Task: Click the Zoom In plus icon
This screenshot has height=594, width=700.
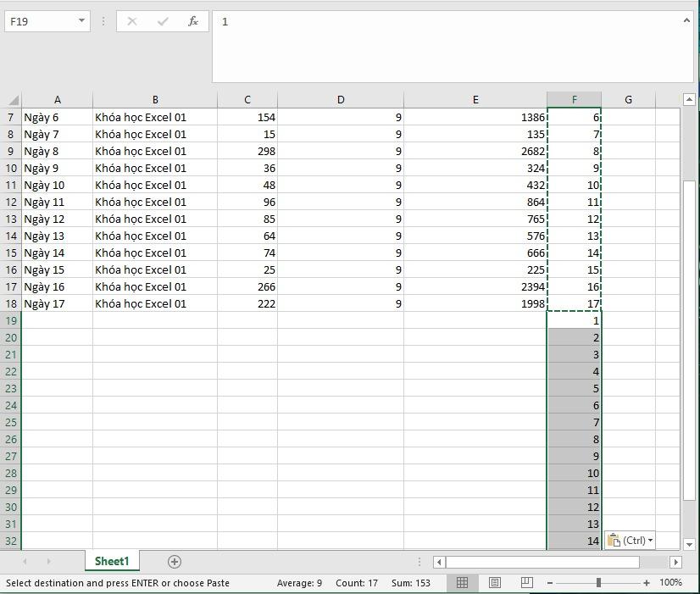Action: (647, 583)
